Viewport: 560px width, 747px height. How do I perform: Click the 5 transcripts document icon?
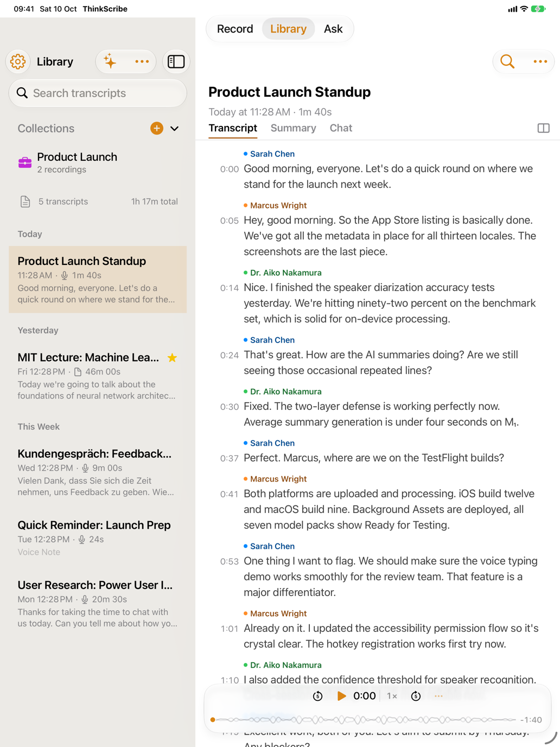coord(25,201)
